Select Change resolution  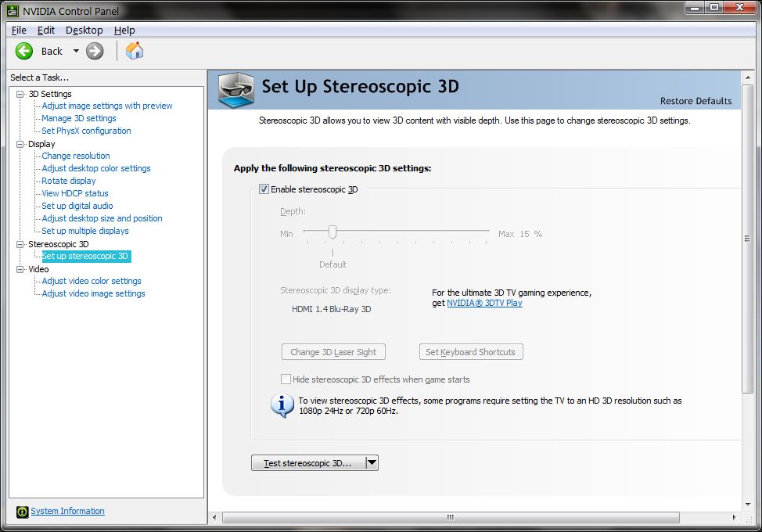click(76, 156)
